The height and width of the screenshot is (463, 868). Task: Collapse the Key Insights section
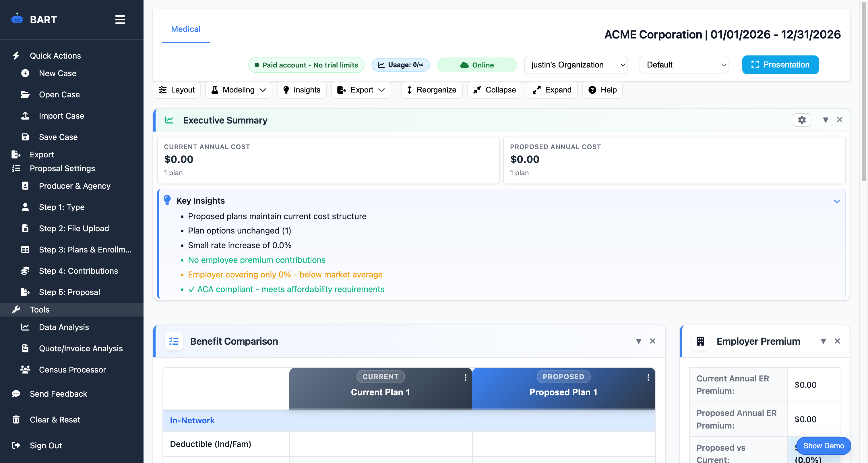pos(837,201)
